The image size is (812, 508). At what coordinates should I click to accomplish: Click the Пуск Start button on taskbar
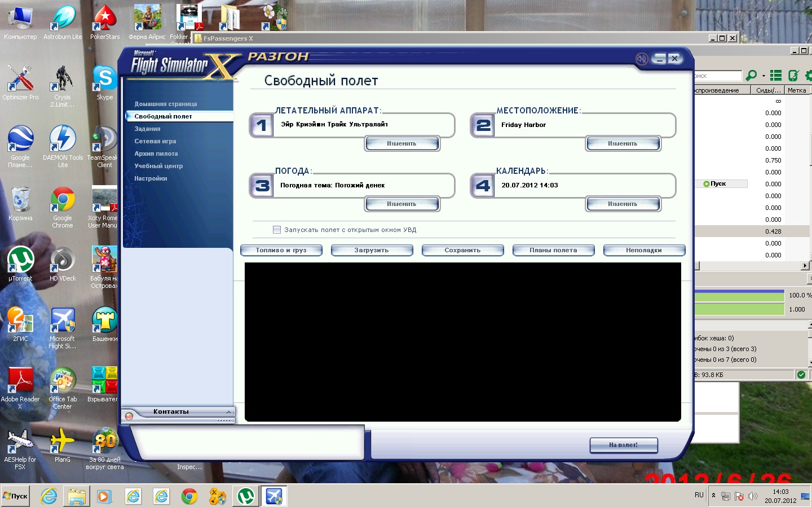pos(15,496)
